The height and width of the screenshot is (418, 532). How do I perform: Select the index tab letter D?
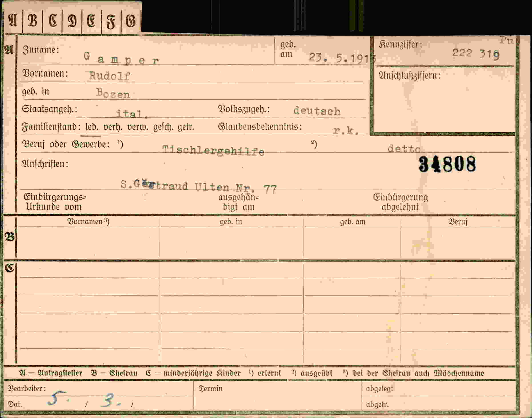[x=72, y=21]
